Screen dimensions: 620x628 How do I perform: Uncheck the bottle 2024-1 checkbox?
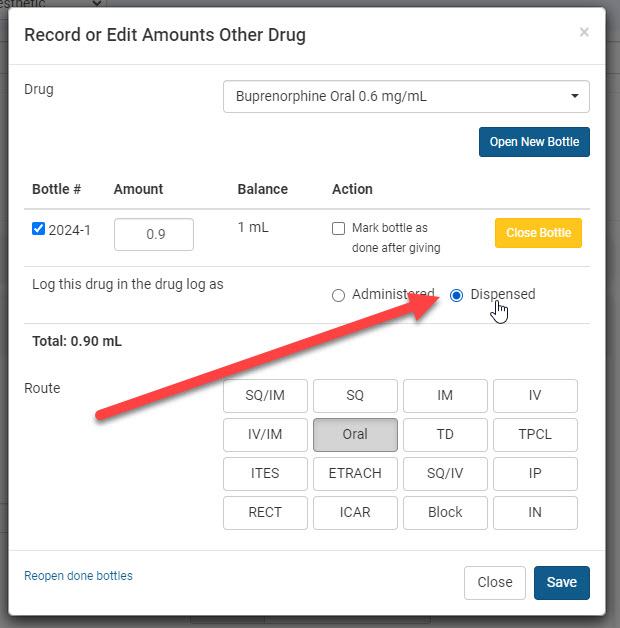point(39,229)
